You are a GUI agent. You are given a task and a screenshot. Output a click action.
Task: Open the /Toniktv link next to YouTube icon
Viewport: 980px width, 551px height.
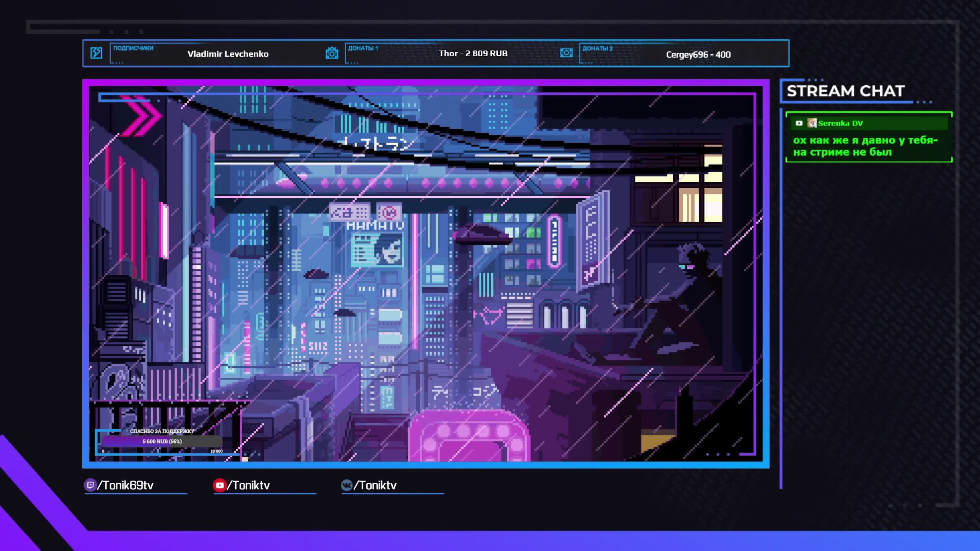(x=249, y=485)
